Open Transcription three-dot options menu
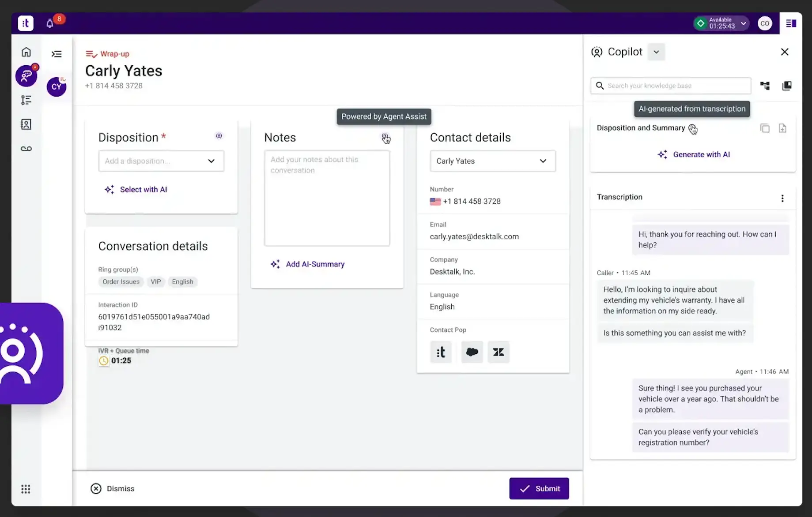Screen dimensions: 812x517 (x=782, y=198)
